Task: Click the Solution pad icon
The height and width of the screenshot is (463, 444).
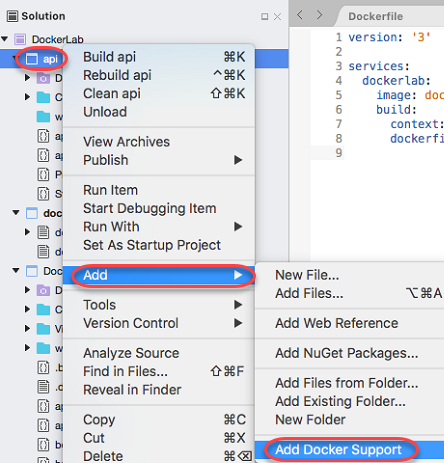Action: (12, 16)
